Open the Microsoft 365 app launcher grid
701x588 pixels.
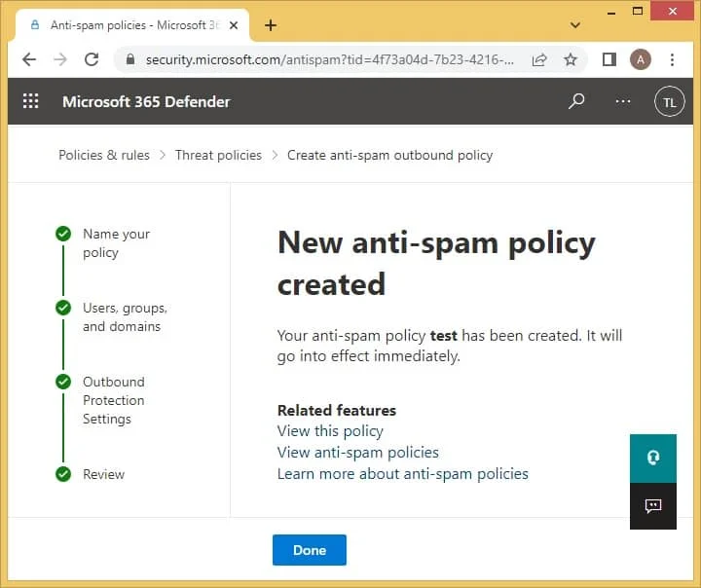[31, 101]
